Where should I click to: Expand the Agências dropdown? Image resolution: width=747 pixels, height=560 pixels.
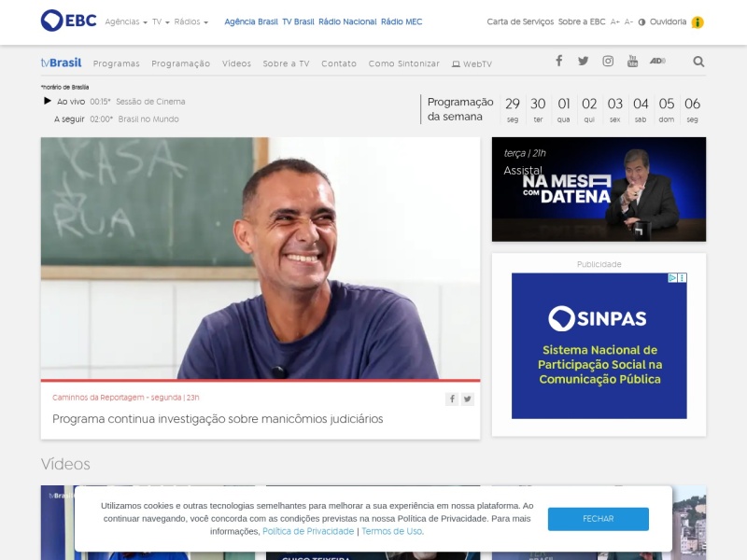coord(126,21)
